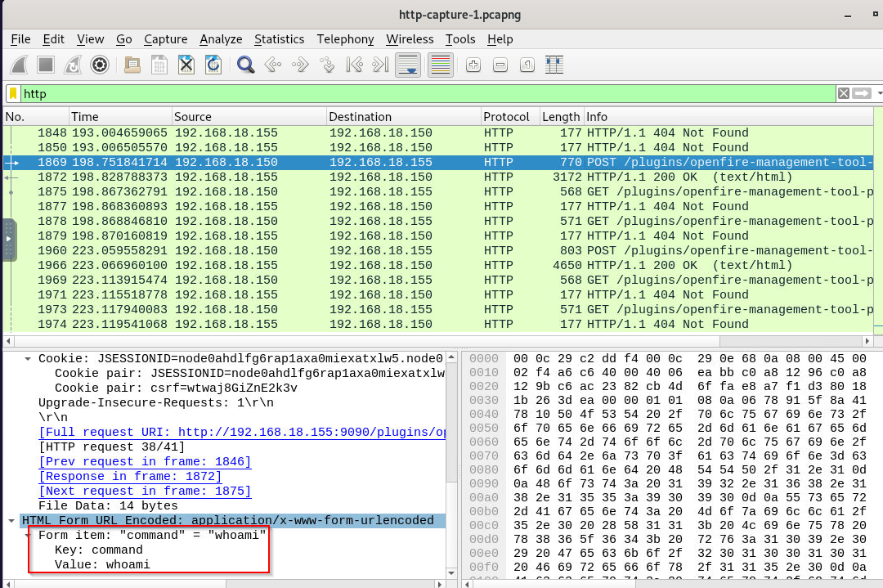
Task: Toggle auto-scroll during live capture
Action: pos(408,65)
